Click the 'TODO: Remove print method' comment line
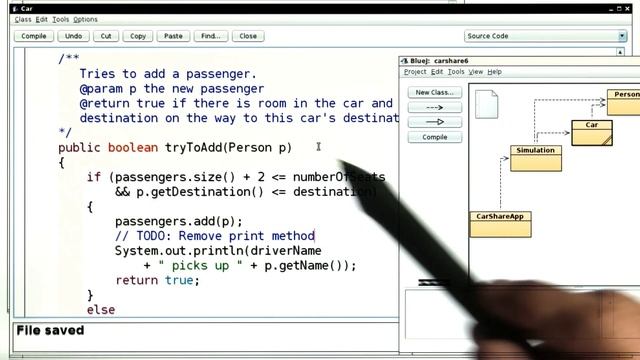 tap(215, 236)
